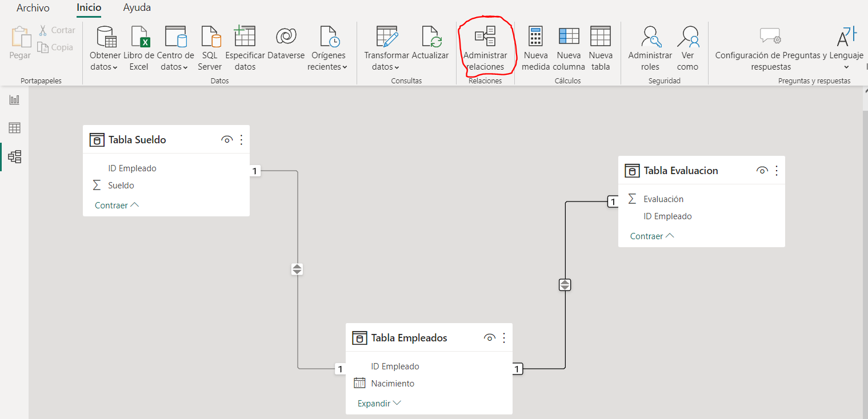Image resolution: width=868 pixels, height=419 pixels.
Task: Click the Ver como icon
Action: 688,37
